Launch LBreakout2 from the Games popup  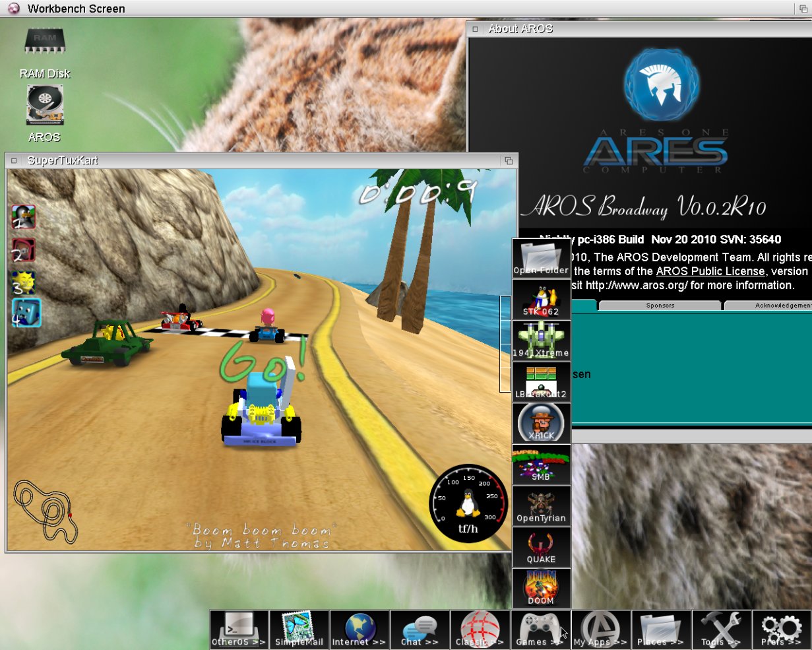click(x=542, y=381)
